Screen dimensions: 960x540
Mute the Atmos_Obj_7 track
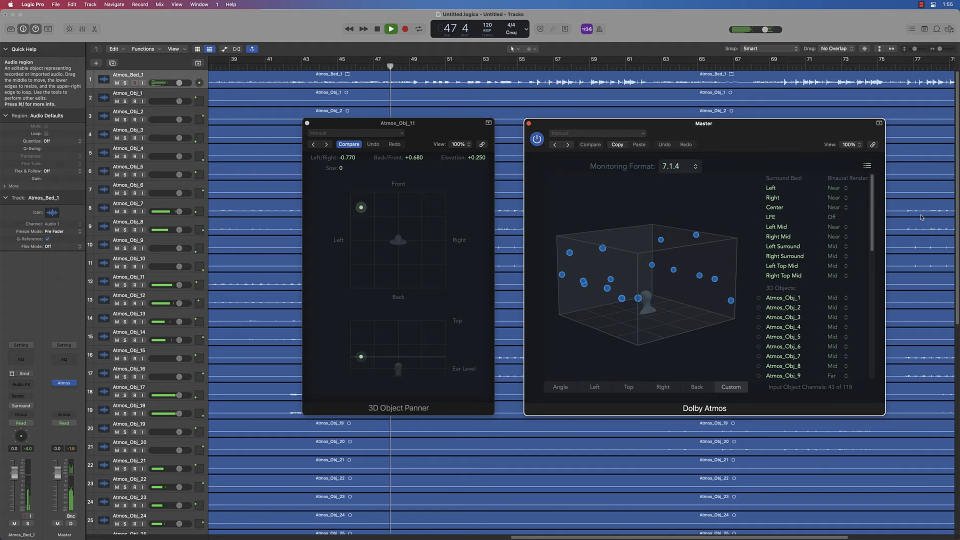tap(117, 212)
